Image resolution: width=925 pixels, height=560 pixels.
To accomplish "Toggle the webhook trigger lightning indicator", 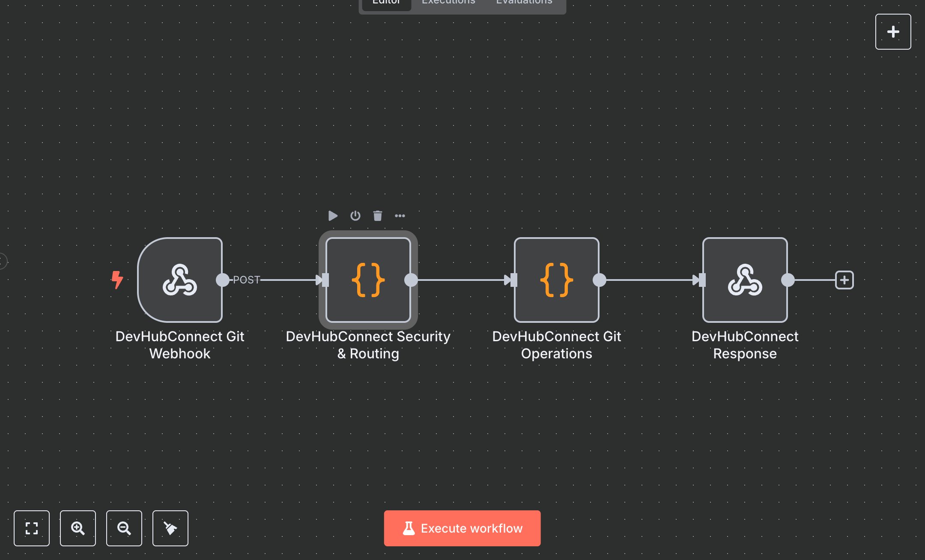I will pos(117,280).
